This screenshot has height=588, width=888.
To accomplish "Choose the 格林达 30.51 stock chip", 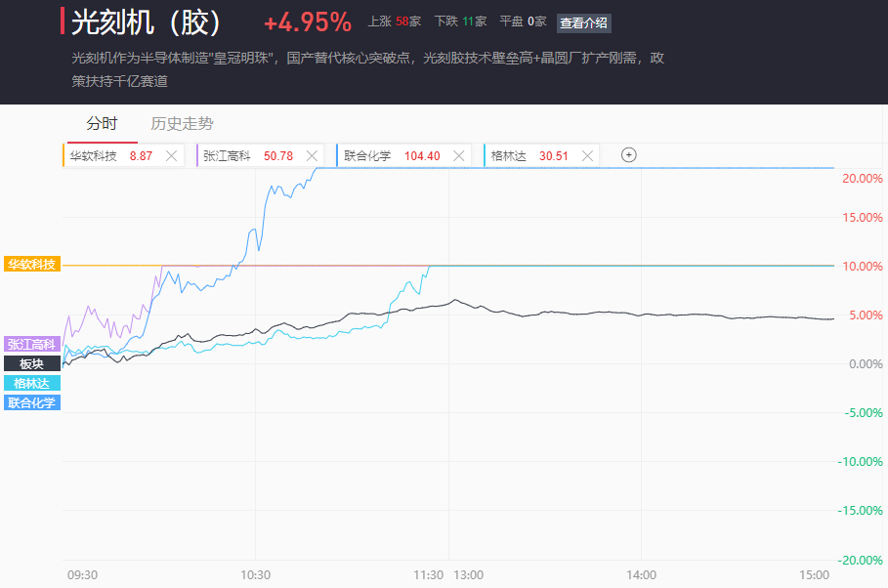I will coord(528,155).
